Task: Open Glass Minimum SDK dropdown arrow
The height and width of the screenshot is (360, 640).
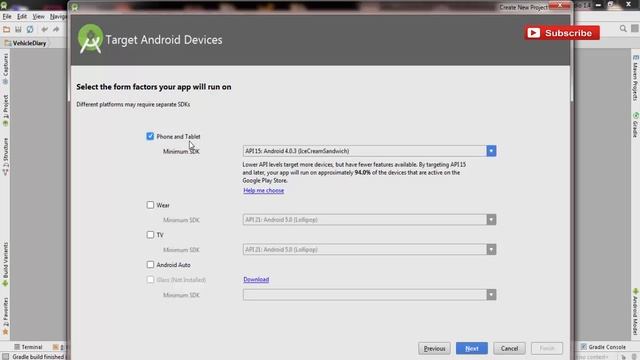Action: coord(491,295)
